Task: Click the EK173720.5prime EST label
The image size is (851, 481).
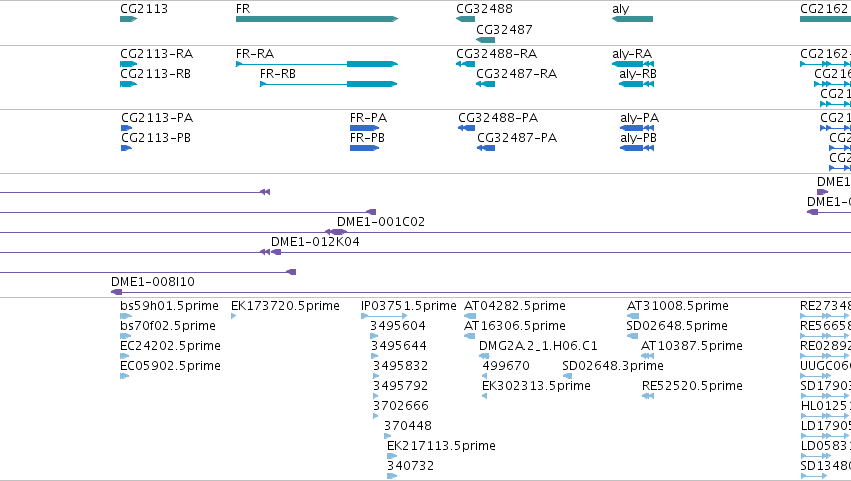Action: tap(285, 306)
